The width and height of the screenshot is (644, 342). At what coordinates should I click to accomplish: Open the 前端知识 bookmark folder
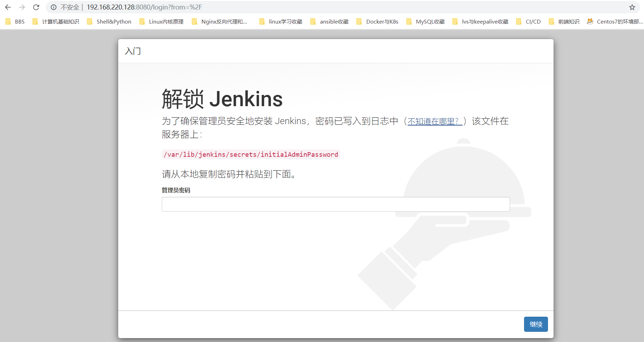564,21
